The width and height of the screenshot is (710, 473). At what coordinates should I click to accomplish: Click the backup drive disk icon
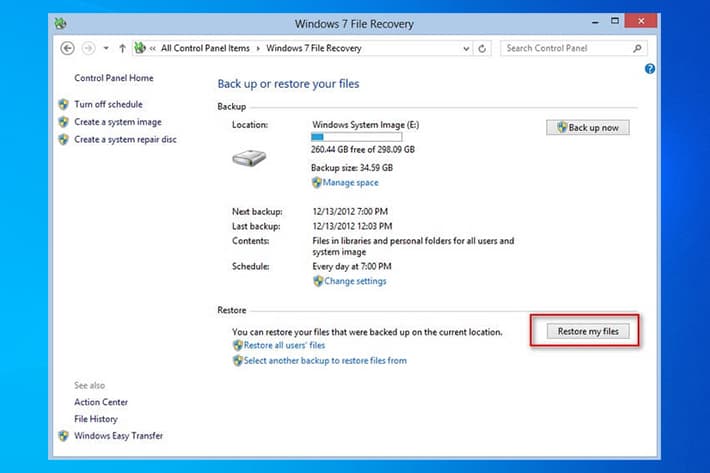tap(249, 158)
